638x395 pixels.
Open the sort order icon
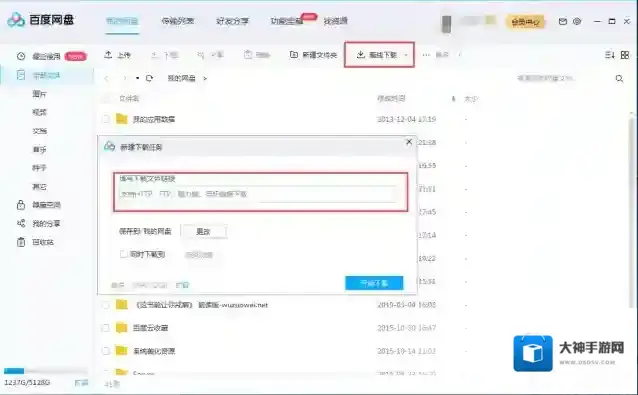[x=610, y=55]
